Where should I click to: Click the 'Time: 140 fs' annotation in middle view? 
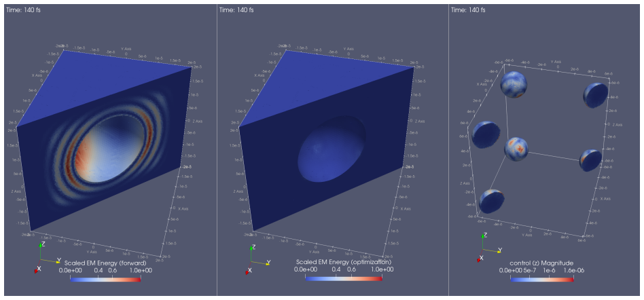tap(236, 10)
